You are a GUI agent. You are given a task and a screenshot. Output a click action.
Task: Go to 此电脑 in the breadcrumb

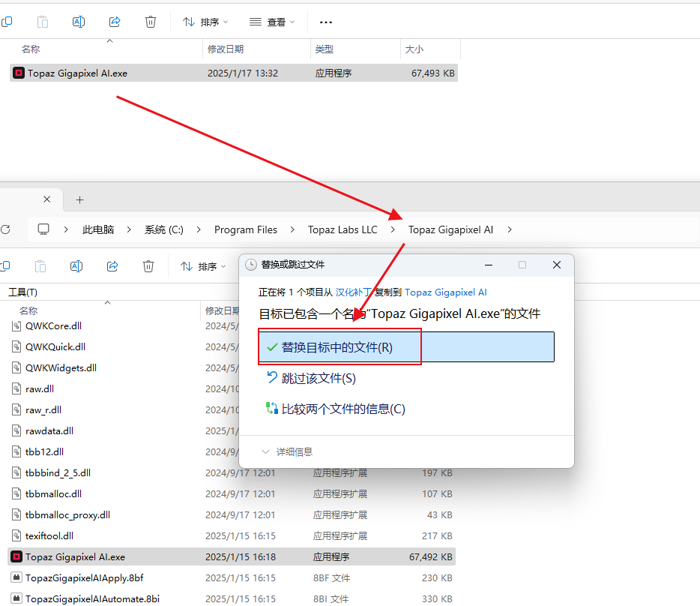(x=98, y=229)
